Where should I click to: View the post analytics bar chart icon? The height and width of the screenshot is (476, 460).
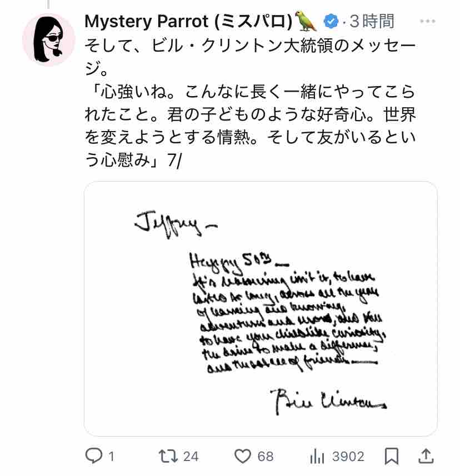317,457
